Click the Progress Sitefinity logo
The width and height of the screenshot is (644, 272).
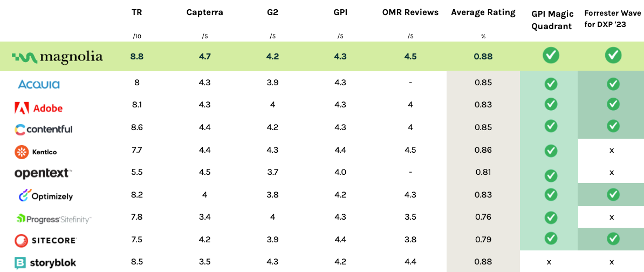click(53, 219)
